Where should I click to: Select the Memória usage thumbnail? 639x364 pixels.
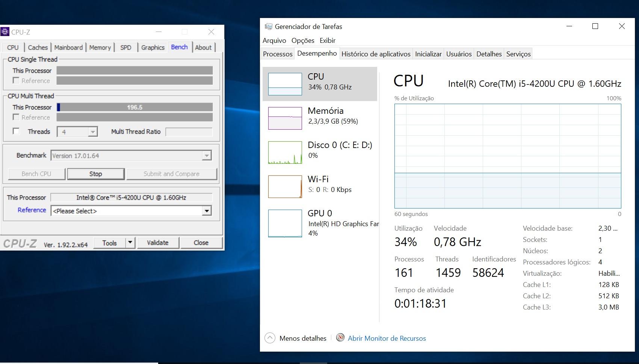point(285,118)
